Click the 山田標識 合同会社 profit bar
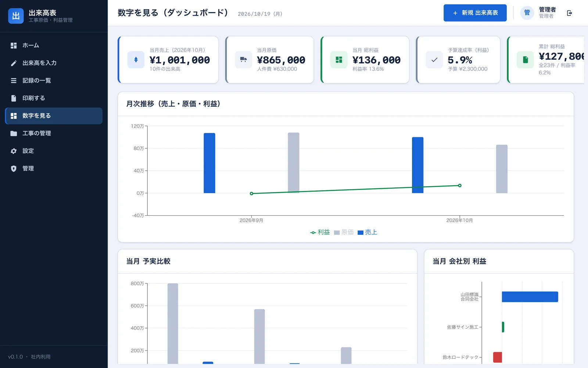 click(530, 297)
